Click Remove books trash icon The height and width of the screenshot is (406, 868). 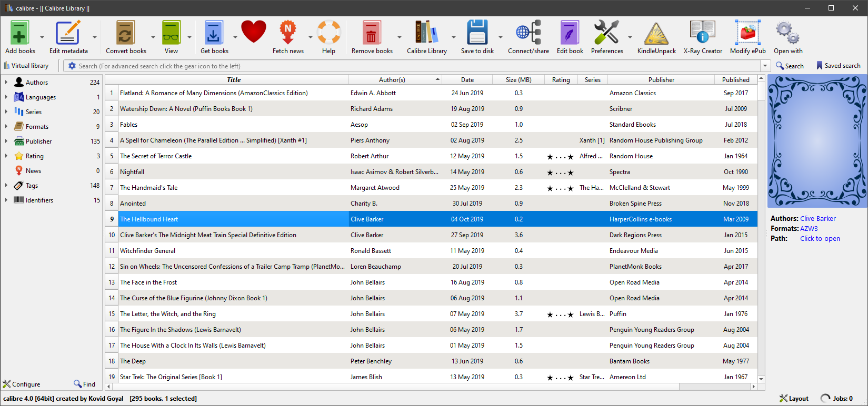coord(372,33)
